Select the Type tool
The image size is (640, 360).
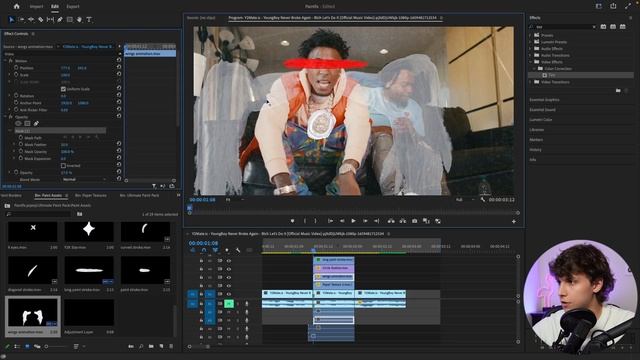click(x=89, y=19)
